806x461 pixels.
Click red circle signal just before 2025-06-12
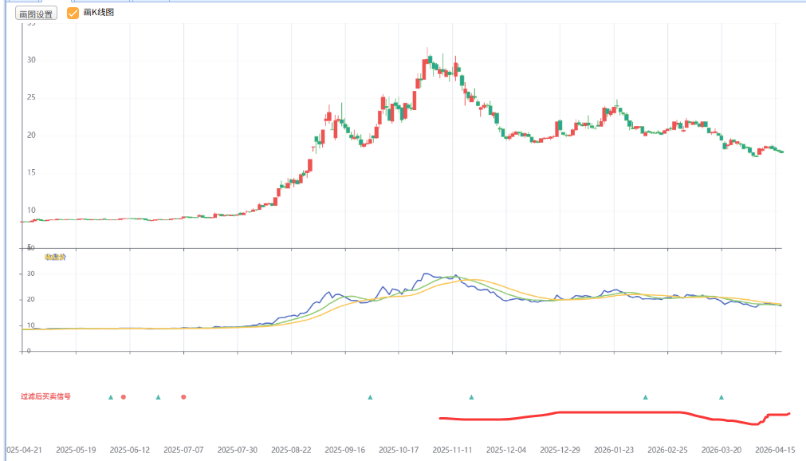pos(123,397)
